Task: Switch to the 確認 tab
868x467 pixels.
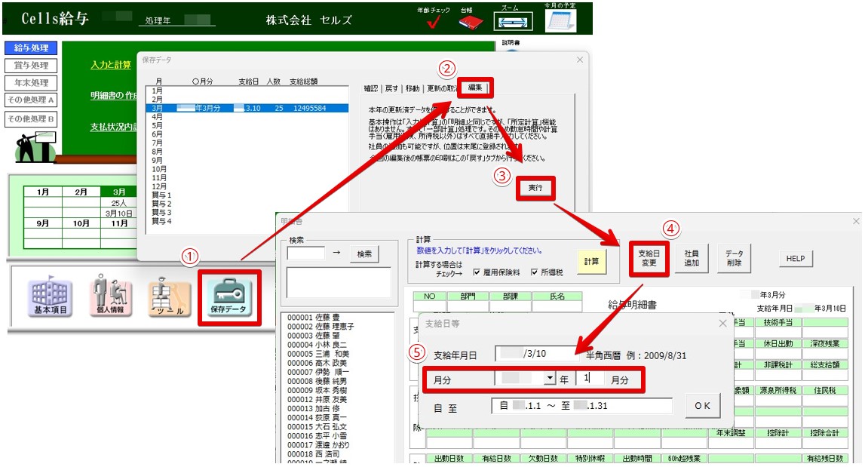Action: [x=371, y=88]
